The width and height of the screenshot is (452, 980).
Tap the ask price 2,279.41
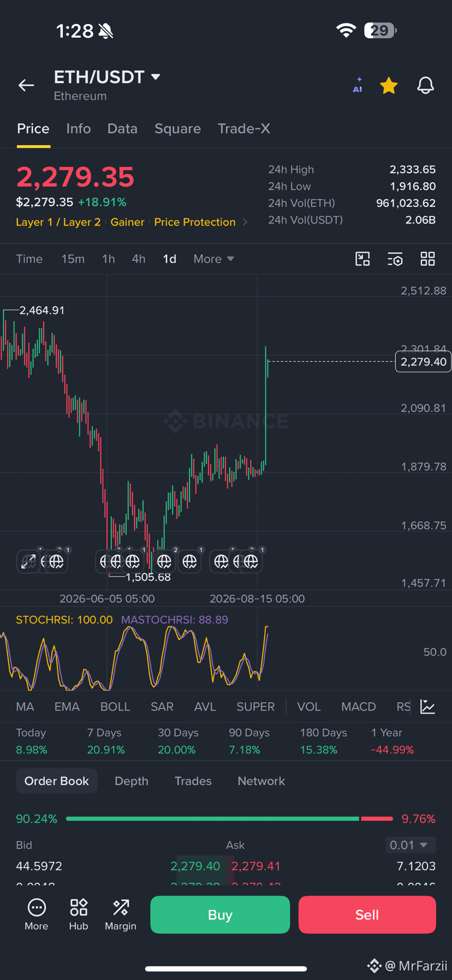tap(256, 866)
